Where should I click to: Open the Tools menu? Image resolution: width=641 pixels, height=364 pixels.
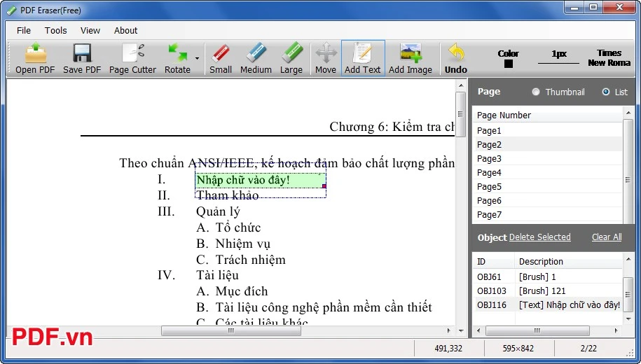point(55,30)
